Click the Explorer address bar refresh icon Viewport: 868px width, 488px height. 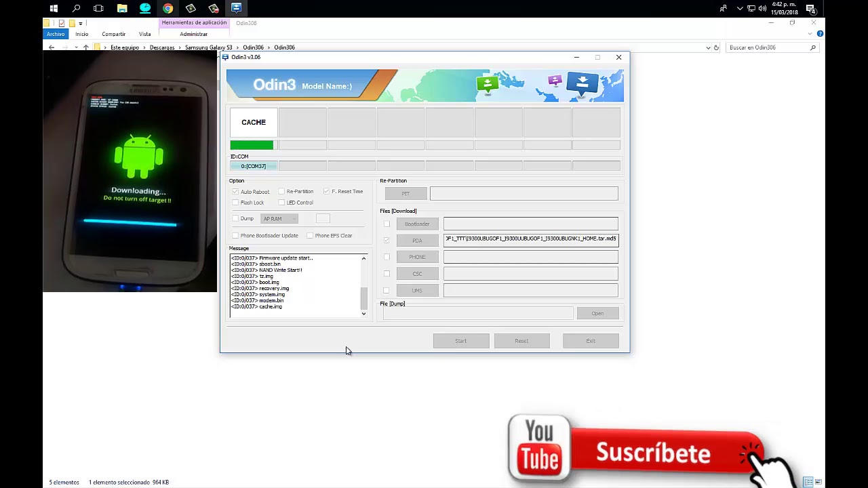click(716, 47)
